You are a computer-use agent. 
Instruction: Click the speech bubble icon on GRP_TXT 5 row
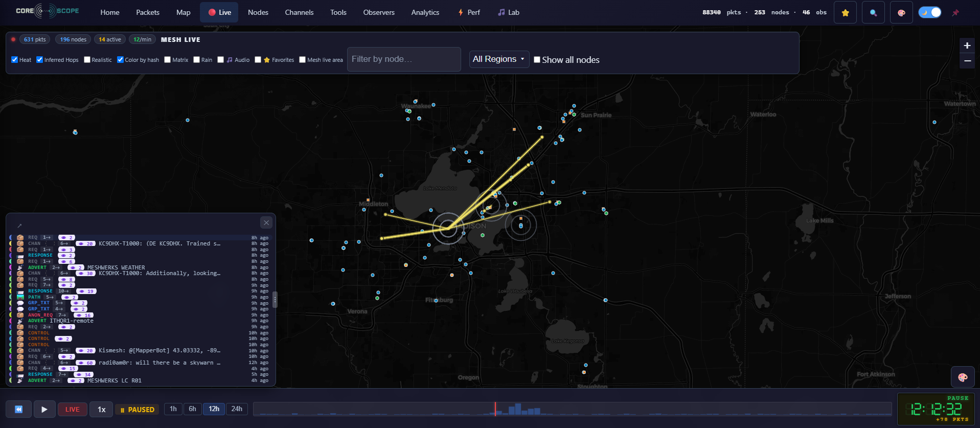pyautogui.click(x=20, y=303)
